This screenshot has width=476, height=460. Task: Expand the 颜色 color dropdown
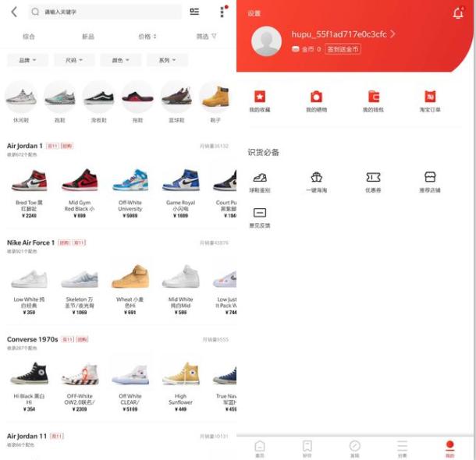coord(120,60)
